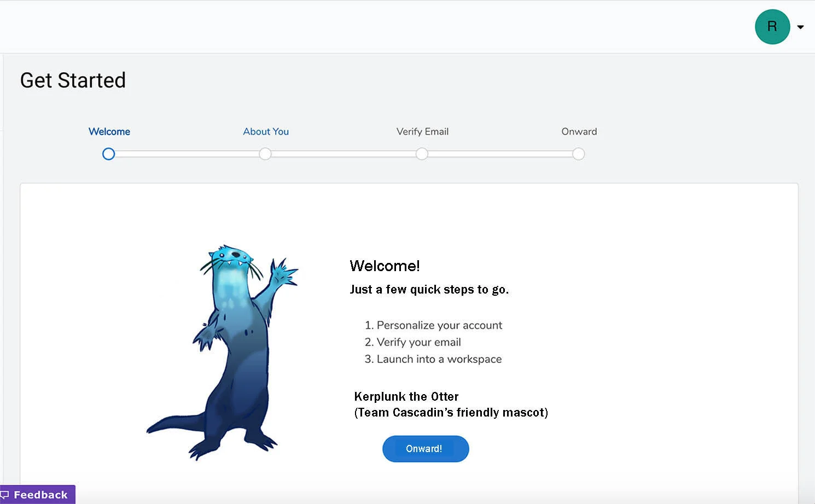The image size is (815, 504).
Task: Click the Onward progress circle
Action: coord(579,154)
